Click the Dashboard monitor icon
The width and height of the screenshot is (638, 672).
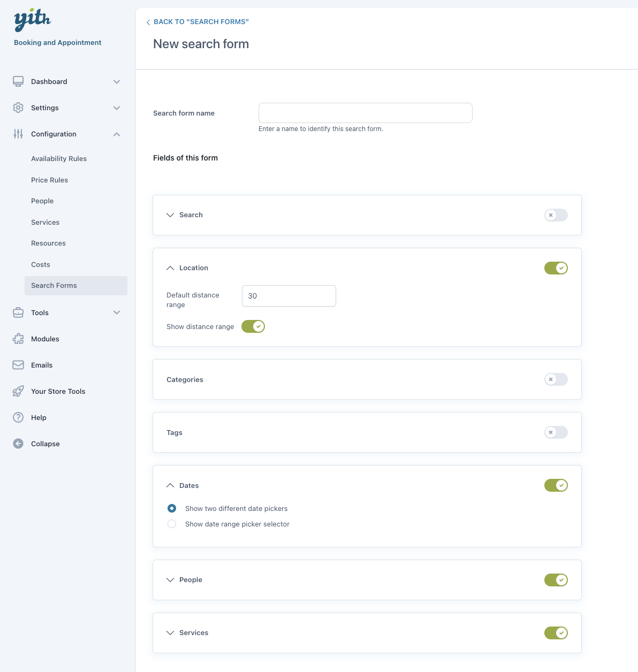tap(18, 81)
